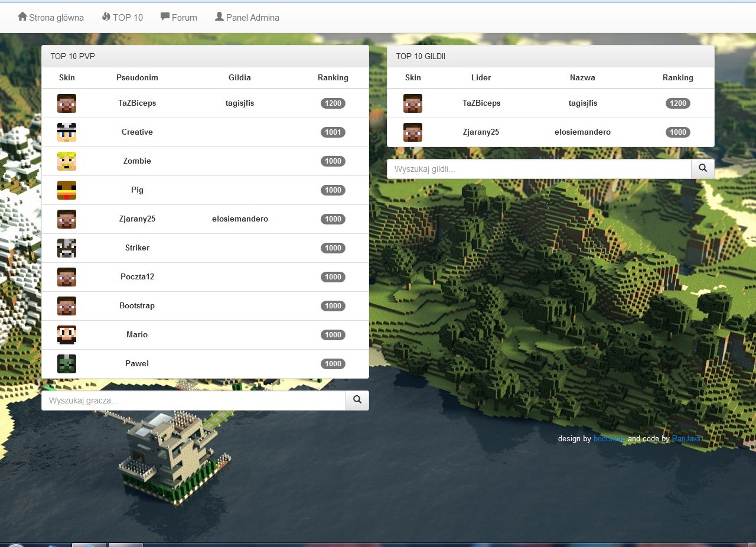Select TaZBiceps name in PVP table
The height and width of the screenshot is (547, 756).
click(x=137, y=103)
